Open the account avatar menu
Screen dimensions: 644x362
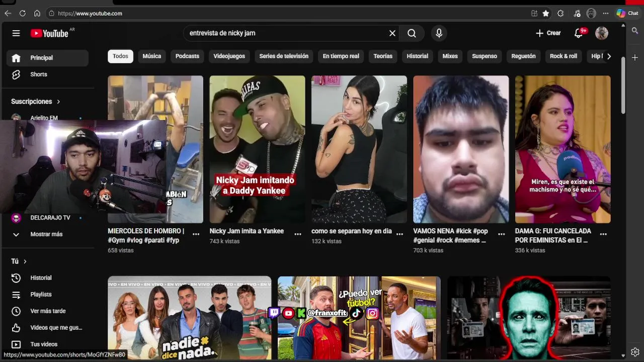(602, 33)
